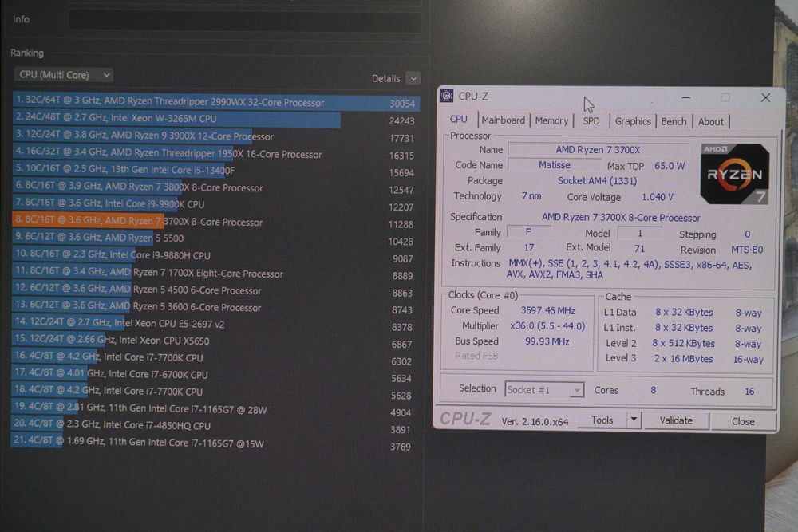Click the Tools button in CPU-Z

[x=602, y=420]
